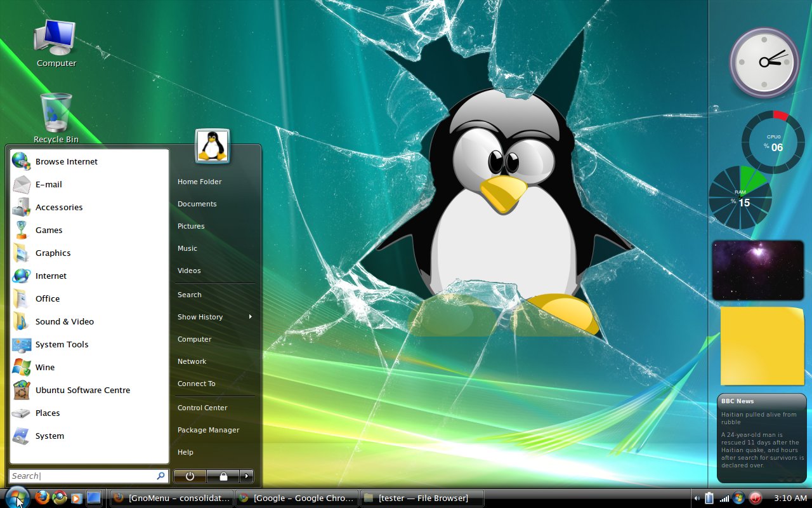Switch to Google Chrome window
812x508 pixels.
(297, 498)
